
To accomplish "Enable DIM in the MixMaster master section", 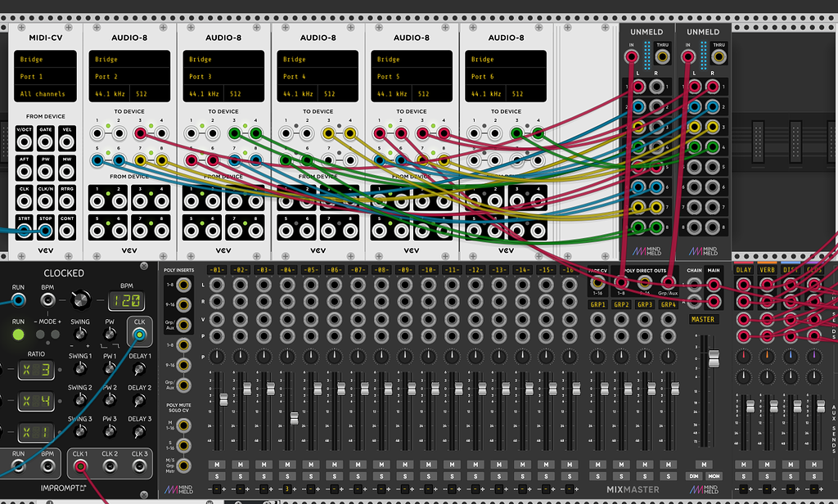I will coord(694,476).
